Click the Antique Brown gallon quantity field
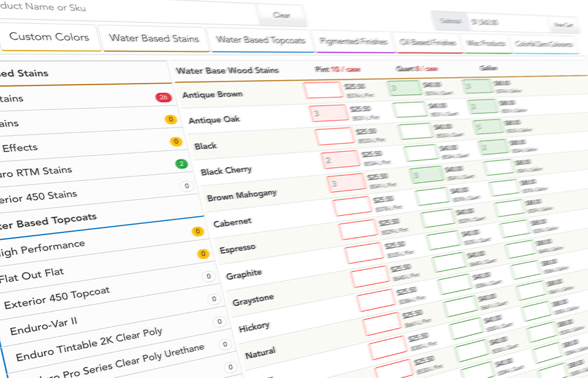 (x=477, y=86)
